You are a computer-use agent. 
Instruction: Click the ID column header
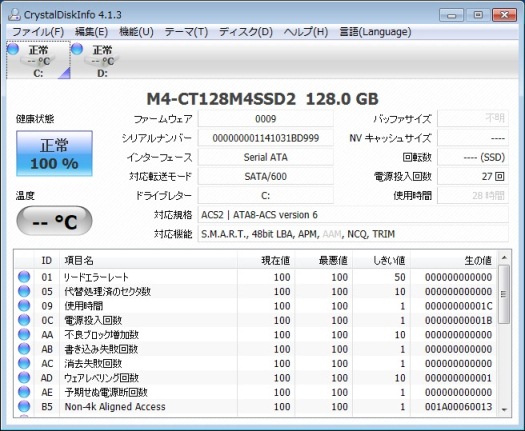tap(47, 260)
